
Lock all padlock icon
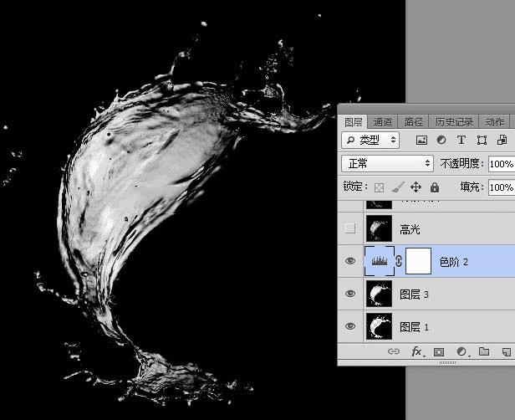click(x=435, y=187)
